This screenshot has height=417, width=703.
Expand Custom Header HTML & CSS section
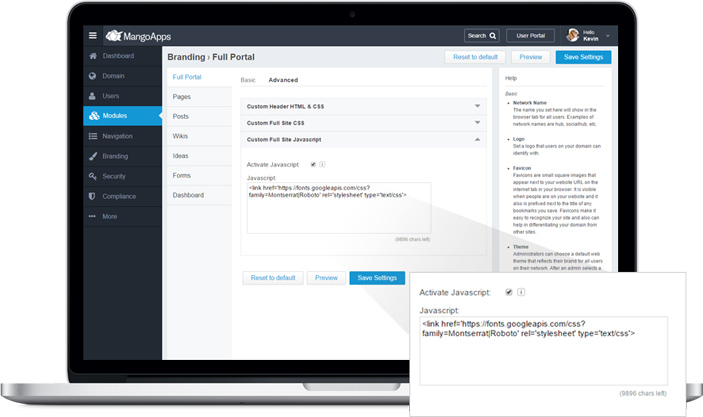pyautogui.click(x=363, y=106)
